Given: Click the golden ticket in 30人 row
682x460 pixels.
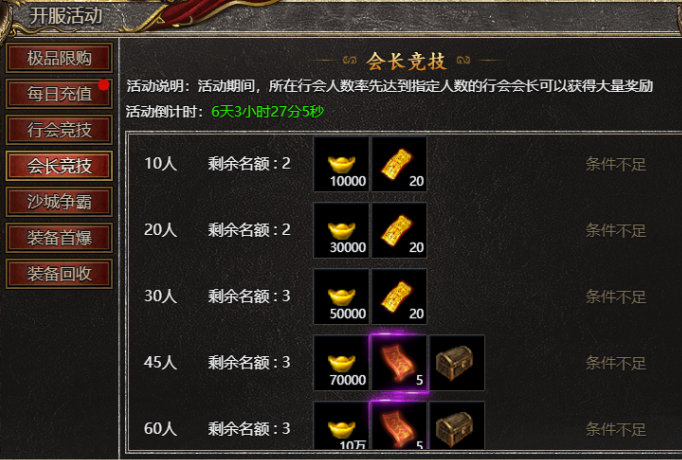Looking at the screenshot, I should tap(399, 297).
